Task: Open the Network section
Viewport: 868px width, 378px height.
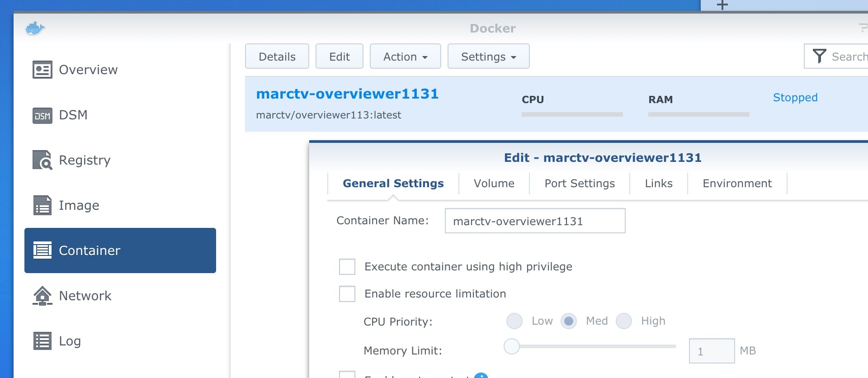Action: click(x=120, y=296)
